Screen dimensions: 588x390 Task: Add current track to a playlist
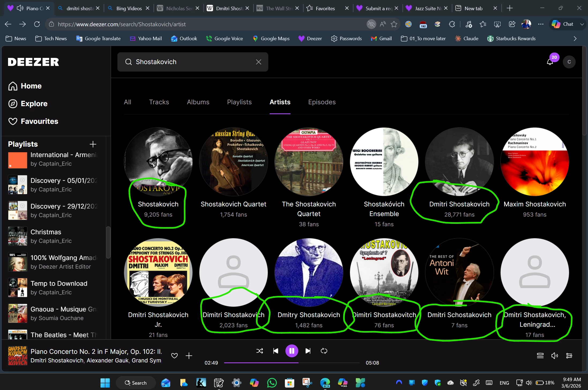pos(189,356)
